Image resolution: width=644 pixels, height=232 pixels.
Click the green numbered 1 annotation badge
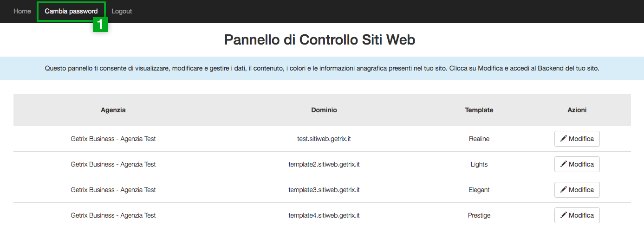(x=101, y=24)
